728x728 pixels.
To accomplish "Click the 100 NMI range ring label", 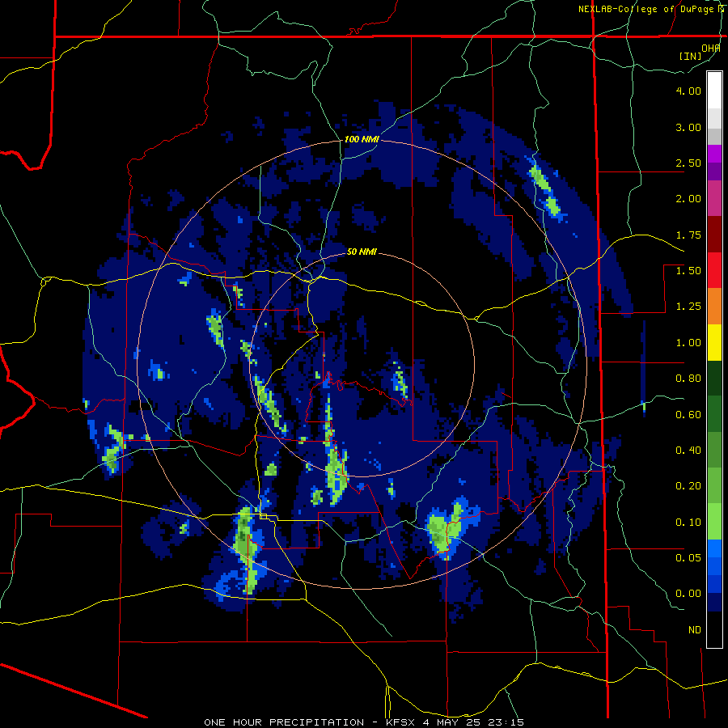I will coord(362,139).
